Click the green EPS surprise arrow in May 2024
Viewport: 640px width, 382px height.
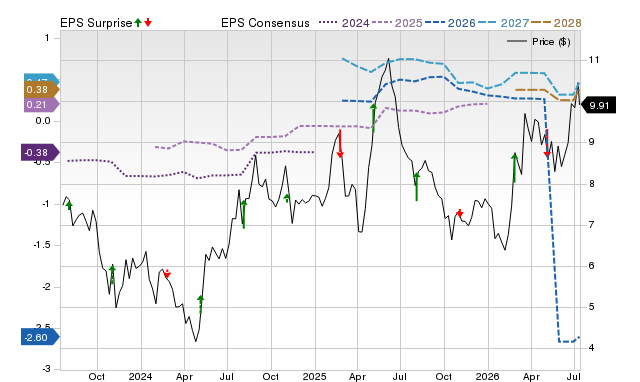point(200,304)
